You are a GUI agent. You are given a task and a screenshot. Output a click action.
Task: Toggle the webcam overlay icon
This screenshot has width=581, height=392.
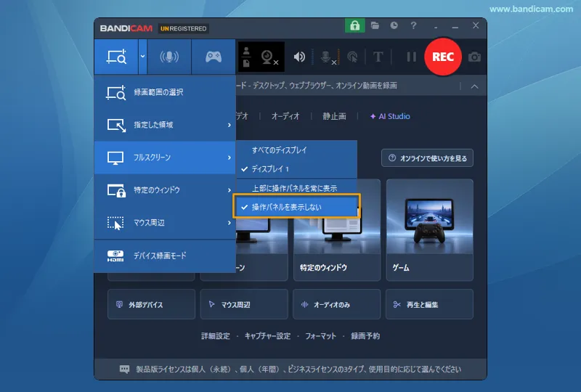click(269, 57)
